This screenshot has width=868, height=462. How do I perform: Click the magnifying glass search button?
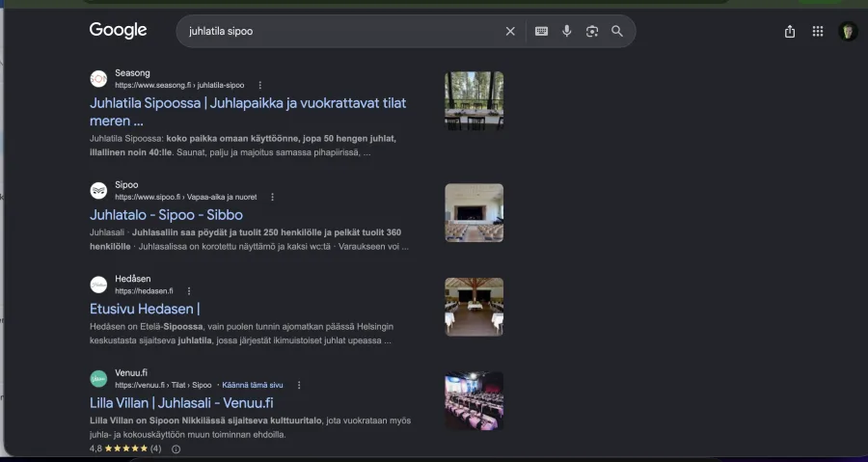point(617,32)
